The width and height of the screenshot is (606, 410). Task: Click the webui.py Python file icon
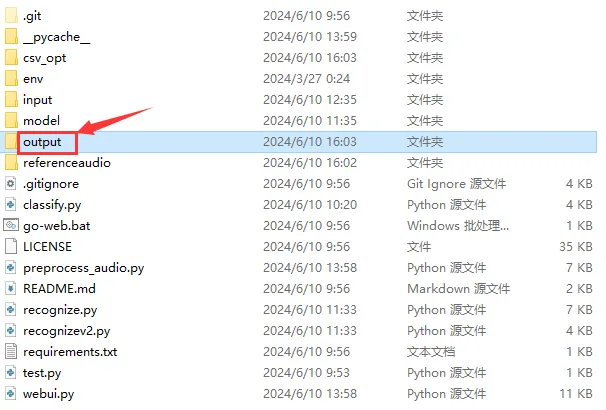click(11, 393)
